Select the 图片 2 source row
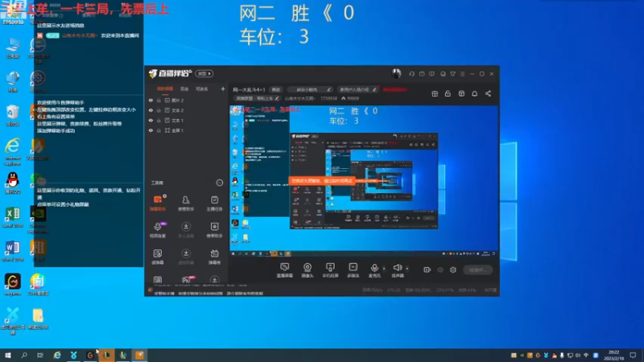644x362 pixels. (x=187, y=100)
